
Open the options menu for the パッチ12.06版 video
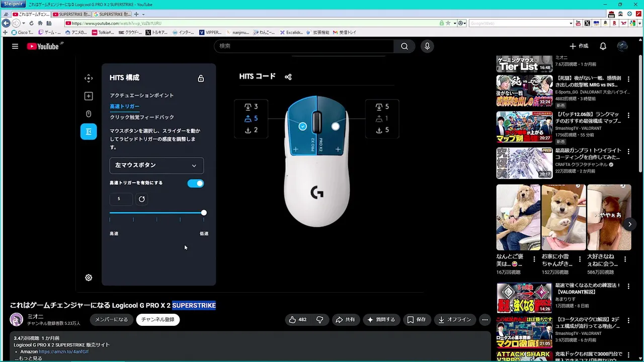(x=628, y=115)
